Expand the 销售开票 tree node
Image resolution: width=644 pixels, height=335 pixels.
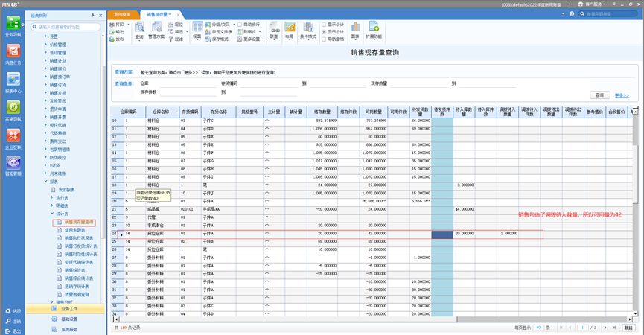click(45, 117)
